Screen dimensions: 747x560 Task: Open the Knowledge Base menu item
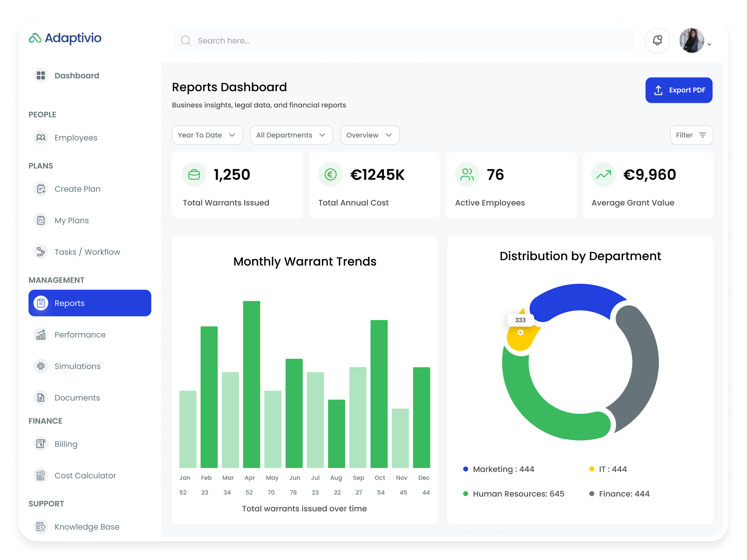click(x=87, y=527)
